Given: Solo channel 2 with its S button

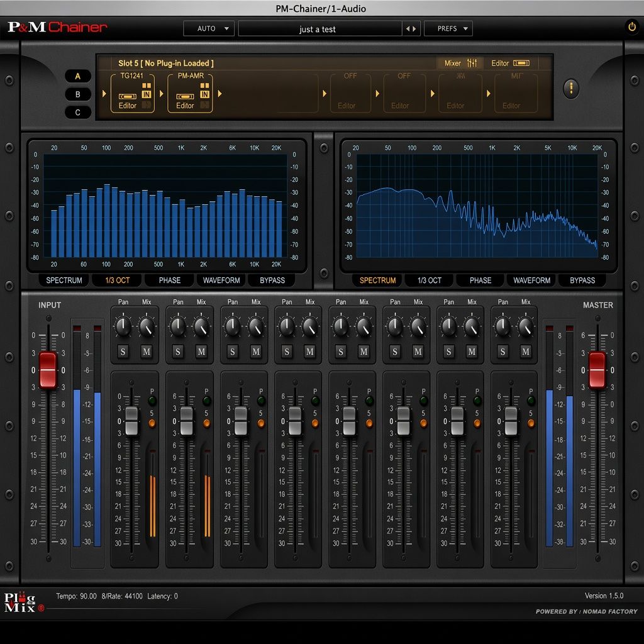Looking at the screenshot, I should click(x=177, y=352).
